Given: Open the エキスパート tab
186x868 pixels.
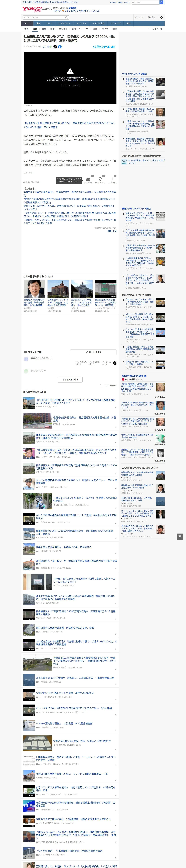Looking at the screenshot, I should 64,24.
